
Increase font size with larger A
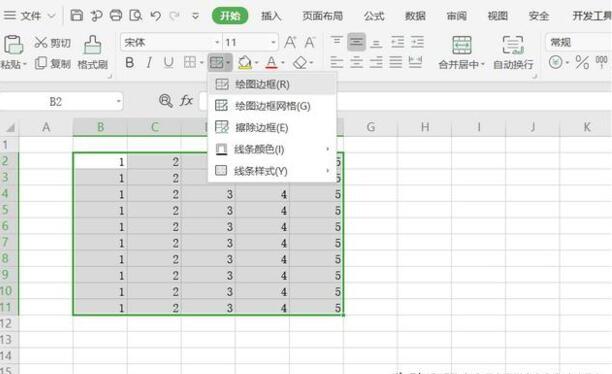[x=290, y=42]
